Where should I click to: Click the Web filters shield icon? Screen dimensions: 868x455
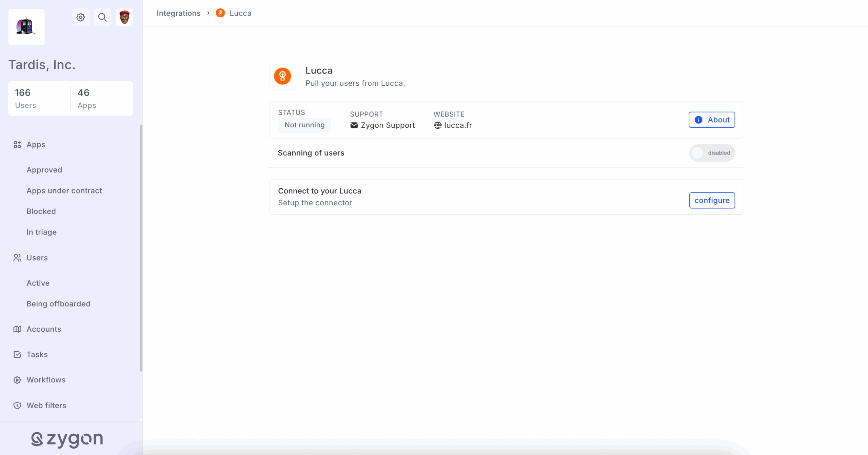17,406
